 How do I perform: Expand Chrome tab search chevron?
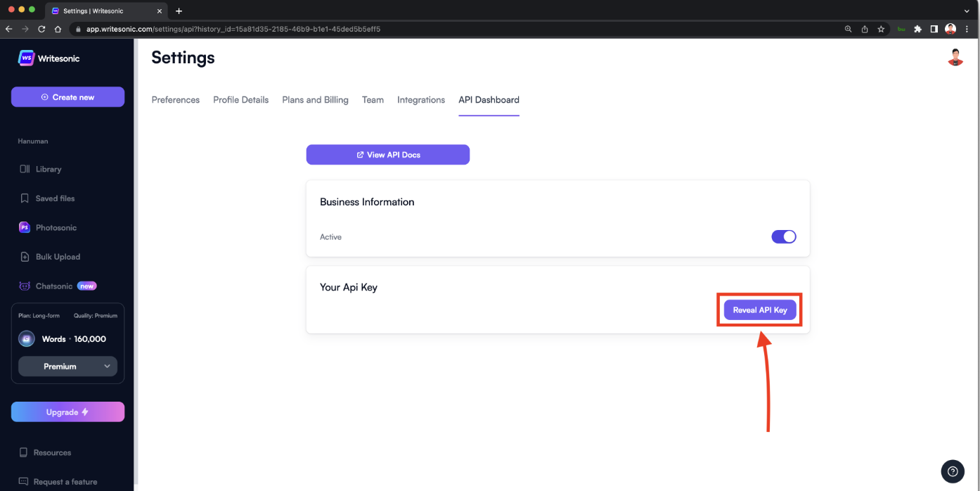pos(967,11)
